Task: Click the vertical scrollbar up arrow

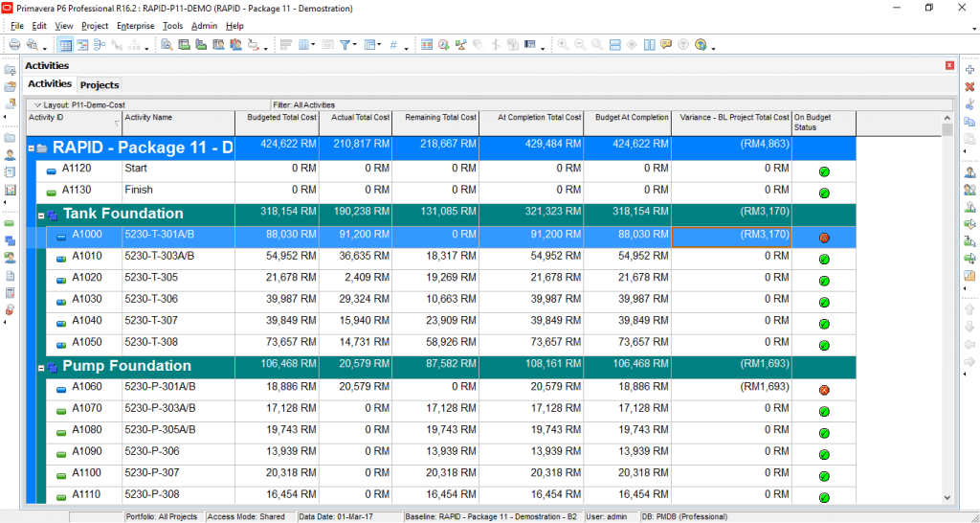Action: point(947,118)
